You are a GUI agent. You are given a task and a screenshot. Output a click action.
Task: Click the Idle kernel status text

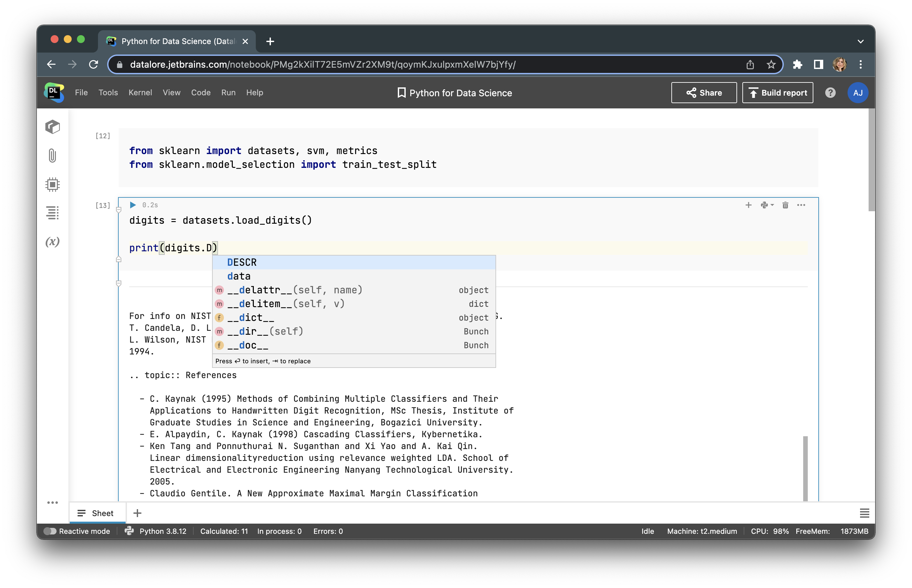(648, 531)
